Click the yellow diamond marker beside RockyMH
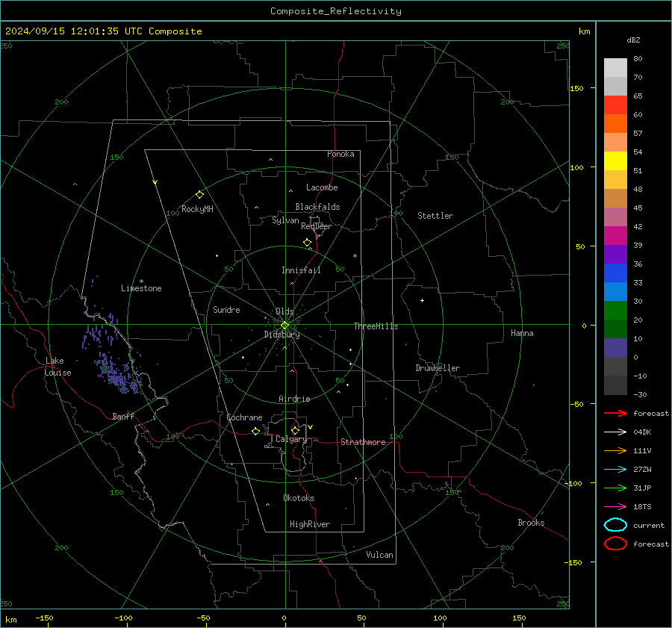 click(199, 195)
